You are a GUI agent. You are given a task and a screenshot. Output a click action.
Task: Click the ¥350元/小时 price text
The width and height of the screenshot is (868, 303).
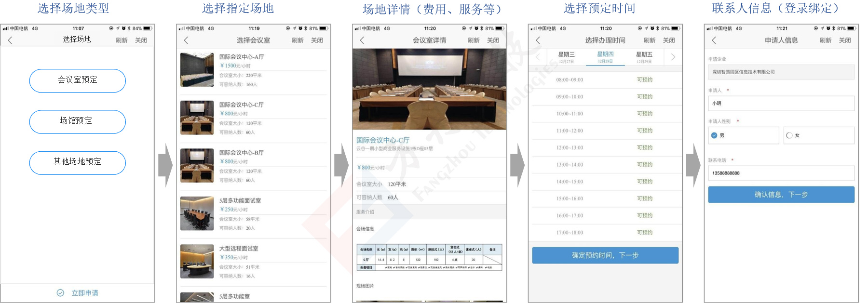pos(234,258)
